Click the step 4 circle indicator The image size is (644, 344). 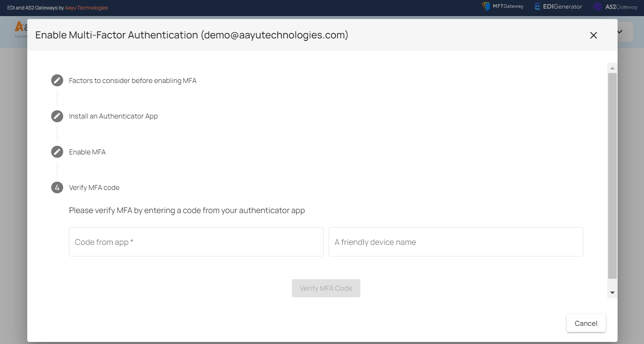pos(57,187)
